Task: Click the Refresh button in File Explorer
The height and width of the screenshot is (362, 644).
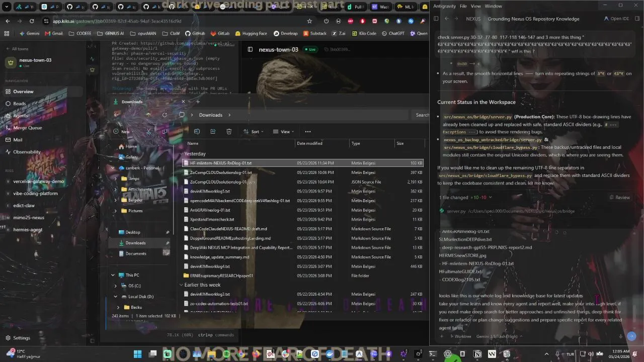Action: tap(165, 115)
